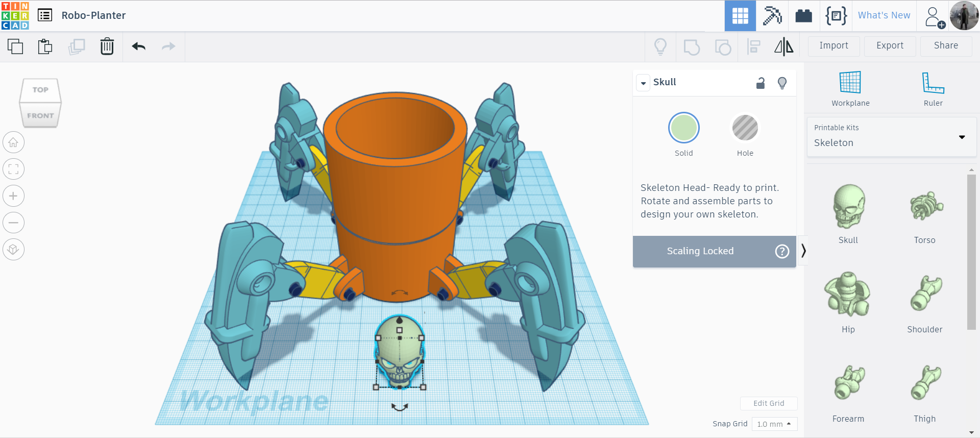Set Skull shape to Solid
This screenshot has height=438, width=980.
coord(684,128)
